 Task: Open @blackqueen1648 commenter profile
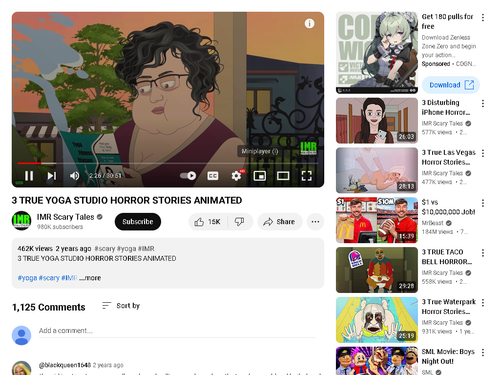tap(65, 365)
